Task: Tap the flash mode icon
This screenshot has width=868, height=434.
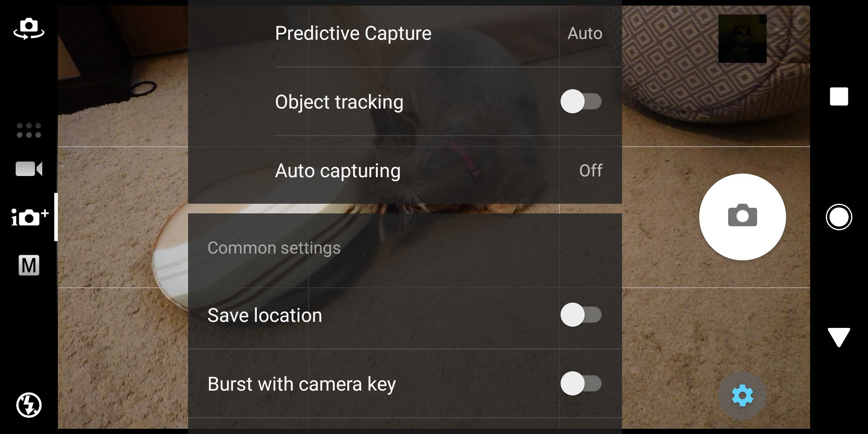Action: (x=29, y=405)
